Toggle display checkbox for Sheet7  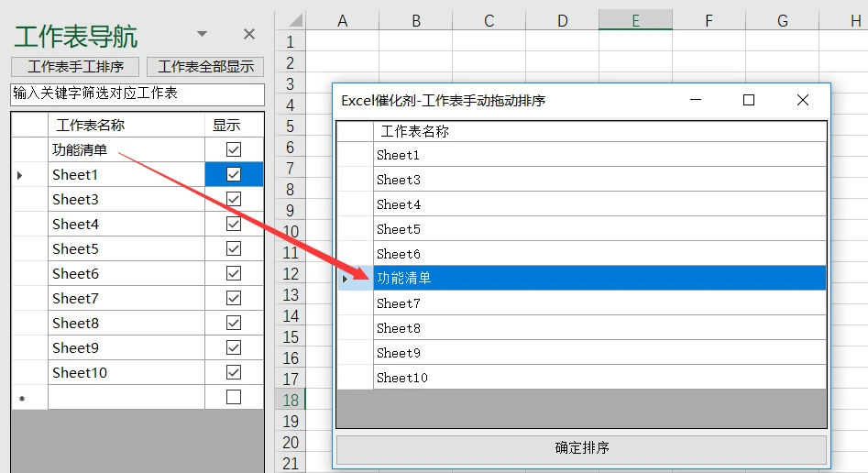point(234,298)
